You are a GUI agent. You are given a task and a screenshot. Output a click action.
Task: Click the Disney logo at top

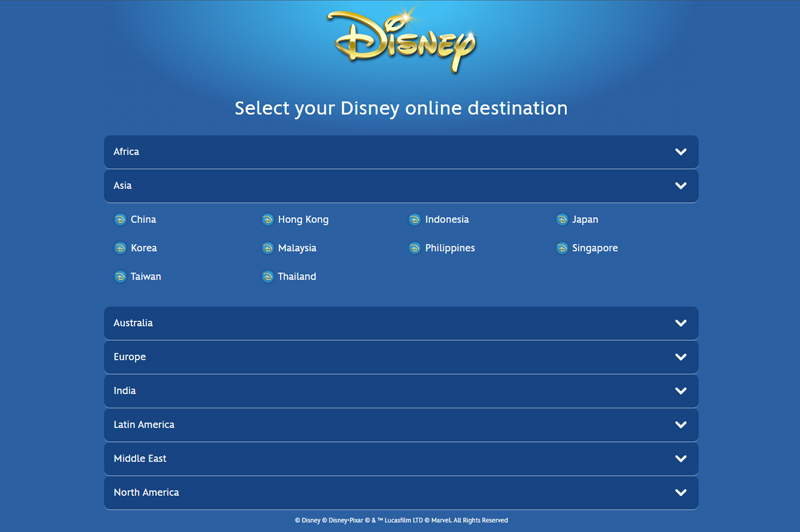pyautogui.click(x=400, y=42)
